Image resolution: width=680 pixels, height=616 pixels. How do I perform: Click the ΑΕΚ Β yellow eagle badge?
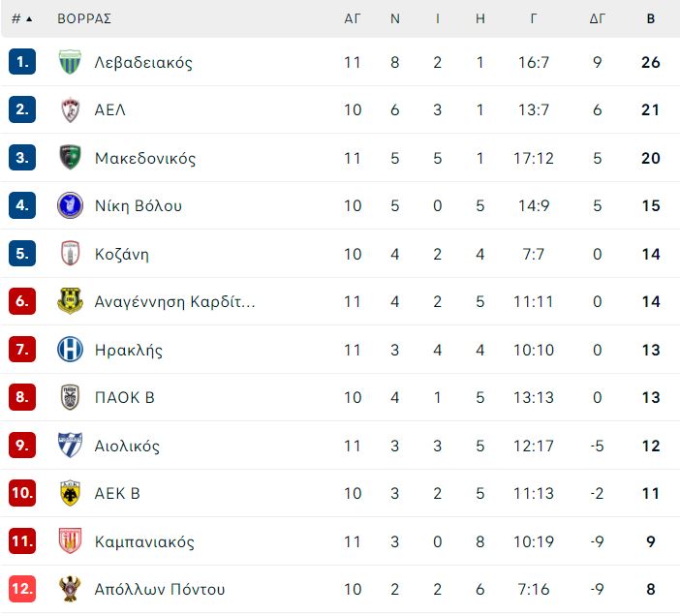[70, 493]
